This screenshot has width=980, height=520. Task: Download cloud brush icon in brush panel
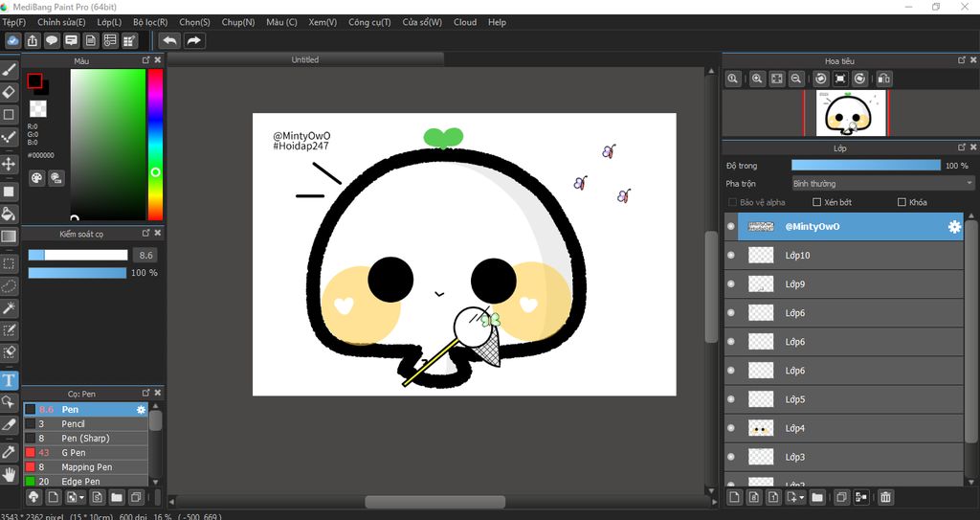pyautogui.click(x=33, y=497)
